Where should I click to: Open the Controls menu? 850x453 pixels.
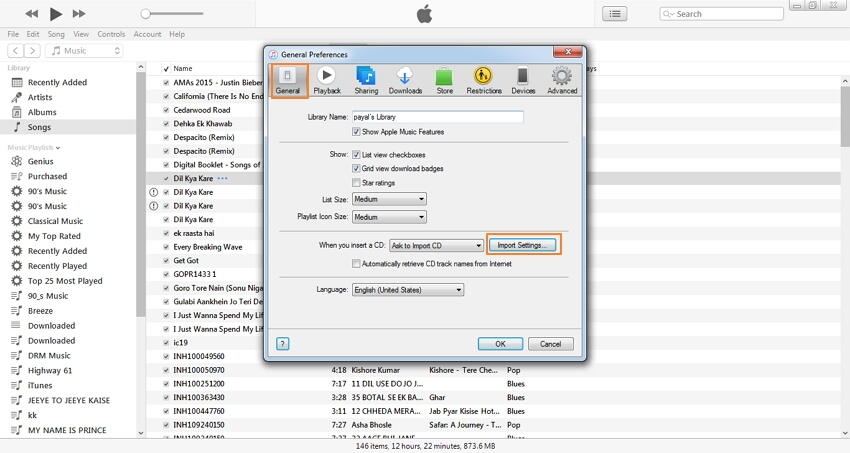[111, 34]
